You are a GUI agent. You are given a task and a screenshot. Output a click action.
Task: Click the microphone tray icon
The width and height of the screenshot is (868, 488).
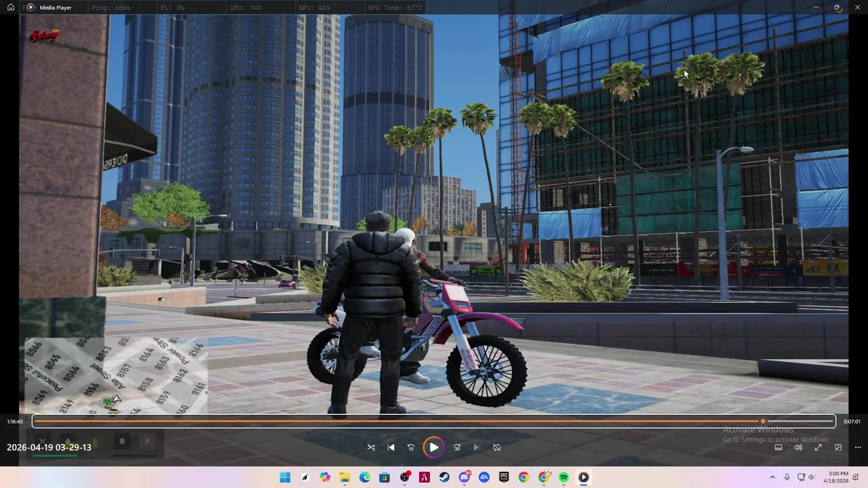point(787,477)
